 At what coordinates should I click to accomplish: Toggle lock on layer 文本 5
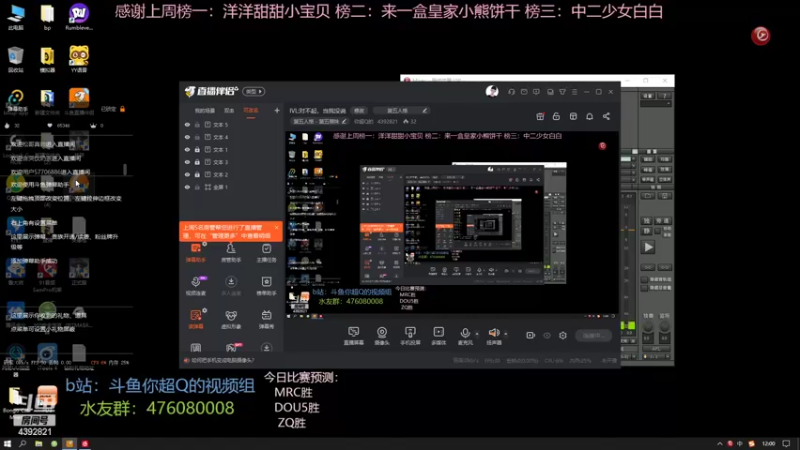197,124
